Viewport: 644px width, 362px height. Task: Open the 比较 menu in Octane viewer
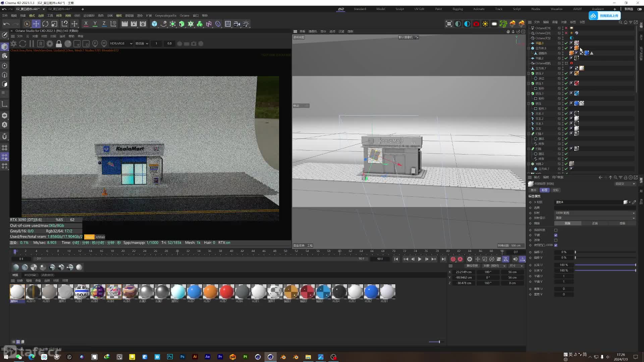point(53,36)
